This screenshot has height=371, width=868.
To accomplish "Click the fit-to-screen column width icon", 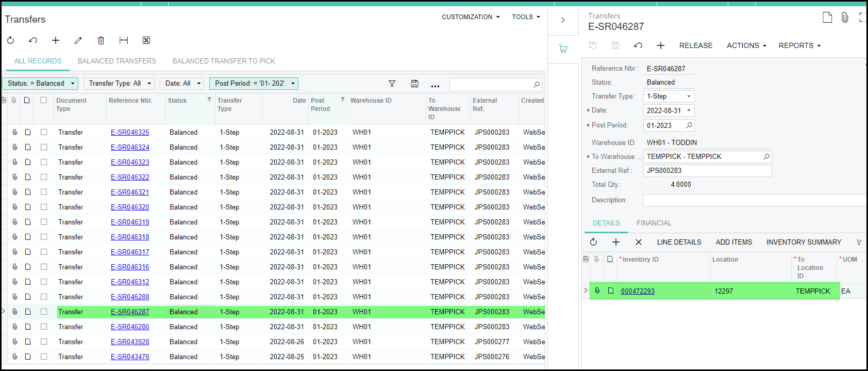I will [x=124, y=40].
